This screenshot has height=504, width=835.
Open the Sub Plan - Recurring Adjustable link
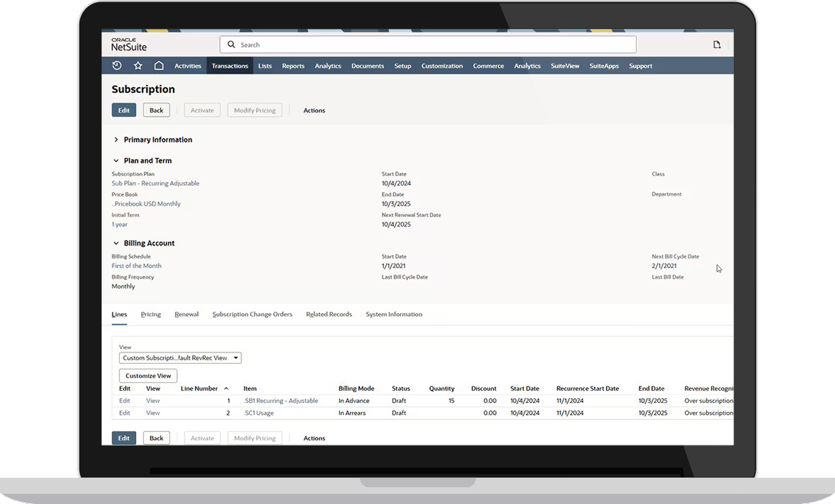pyautogui.click(x=155, y=183)
